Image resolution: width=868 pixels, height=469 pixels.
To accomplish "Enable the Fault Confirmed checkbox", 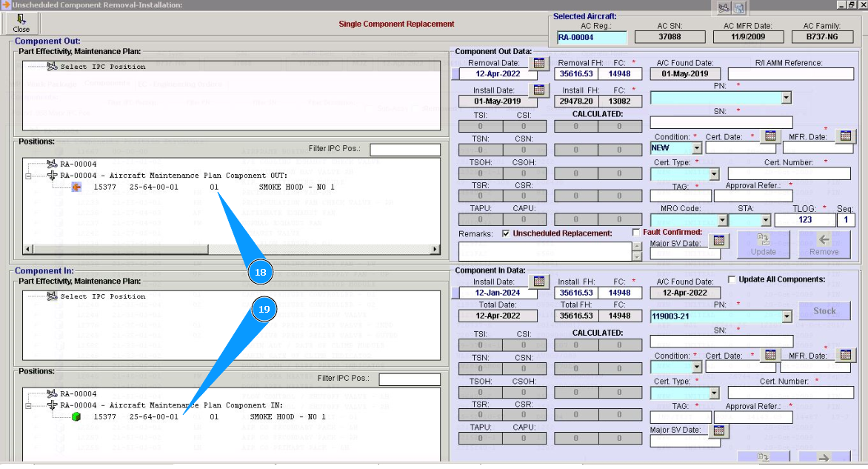I will click(x=636, y=233).
